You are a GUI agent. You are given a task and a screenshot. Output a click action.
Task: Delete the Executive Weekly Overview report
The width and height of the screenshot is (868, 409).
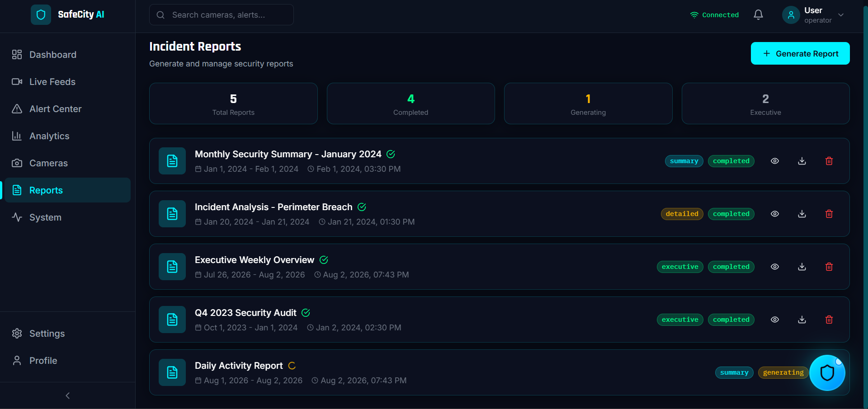829,267
